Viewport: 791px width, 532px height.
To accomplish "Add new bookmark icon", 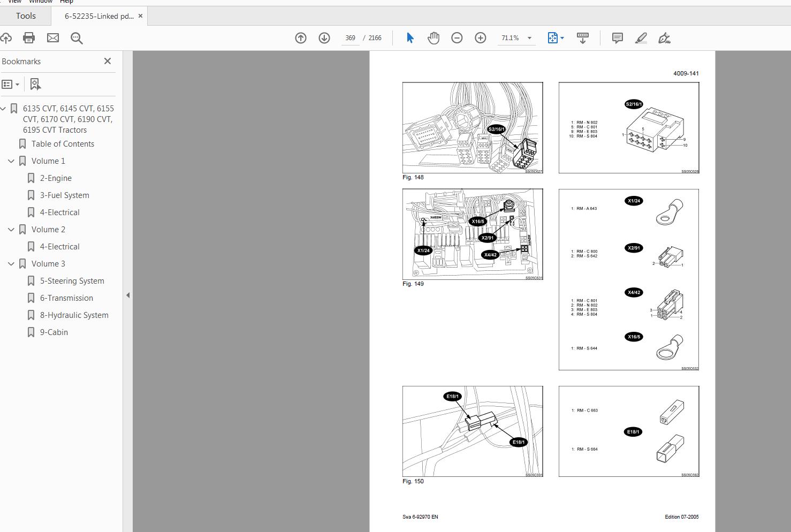I will point(35,85).
